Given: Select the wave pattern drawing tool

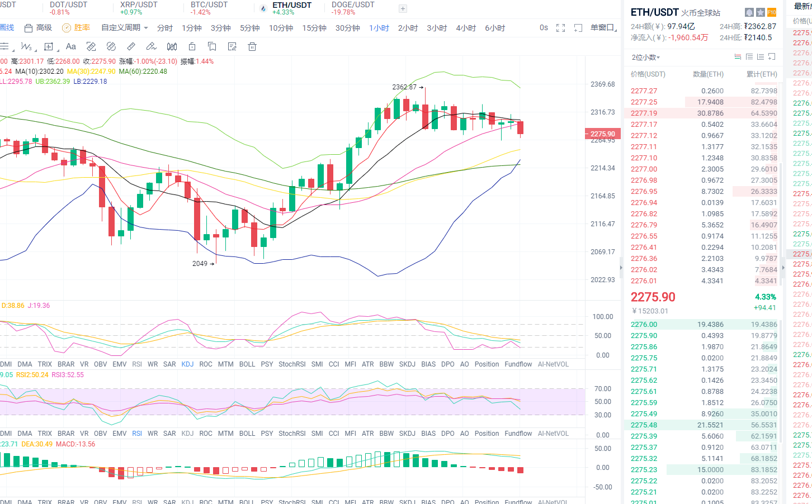Looking at the screenshot, I should tap(26, 46).
